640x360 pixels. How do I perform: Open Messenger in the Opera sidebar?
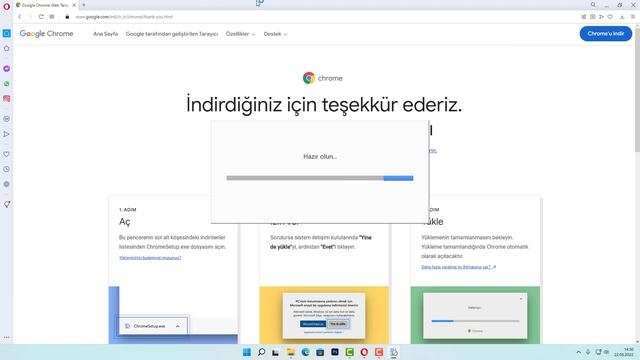coord(7,69)
